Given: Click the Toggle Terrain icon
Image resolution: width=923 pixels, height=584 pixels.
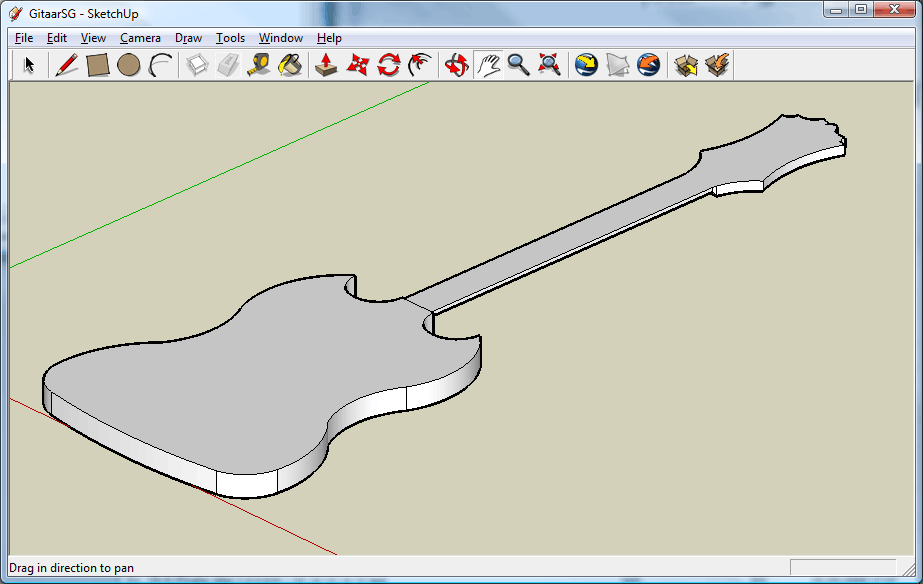Looking at the screenshot, I should [617, 65].
